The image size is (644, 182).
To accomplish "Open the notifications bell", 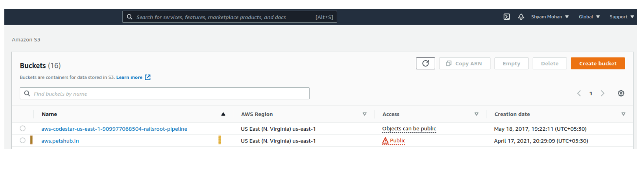I will pos(521,17).
